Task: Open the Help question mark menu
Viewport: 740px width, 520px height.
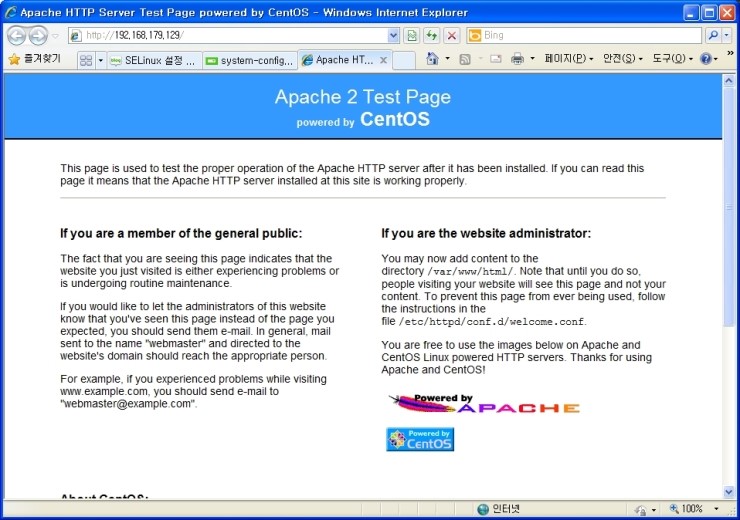Action: pos(709,59)
